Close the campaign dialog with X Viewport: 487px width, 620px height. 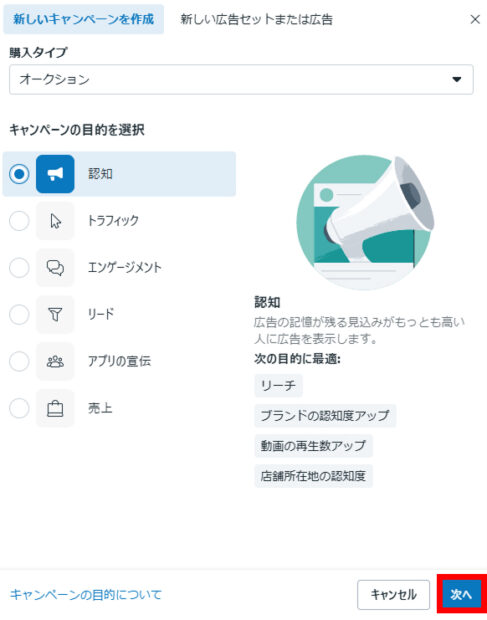pos(475,19)
